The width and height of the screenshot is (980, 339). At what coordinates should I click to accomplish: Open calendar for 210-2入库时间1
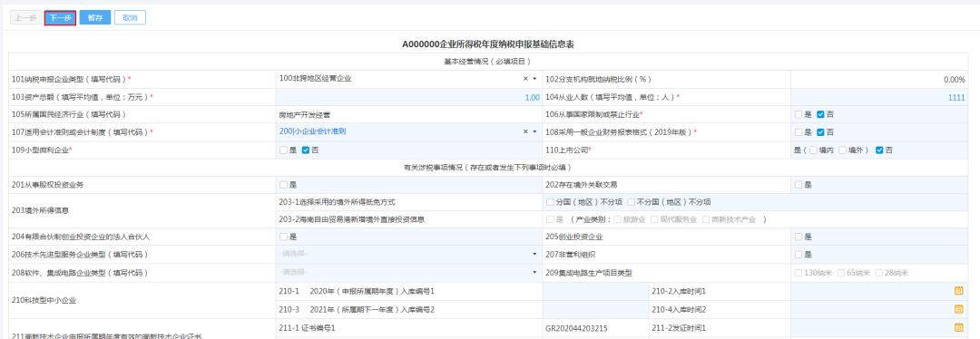pyautogui.click(x=959, y=291)
